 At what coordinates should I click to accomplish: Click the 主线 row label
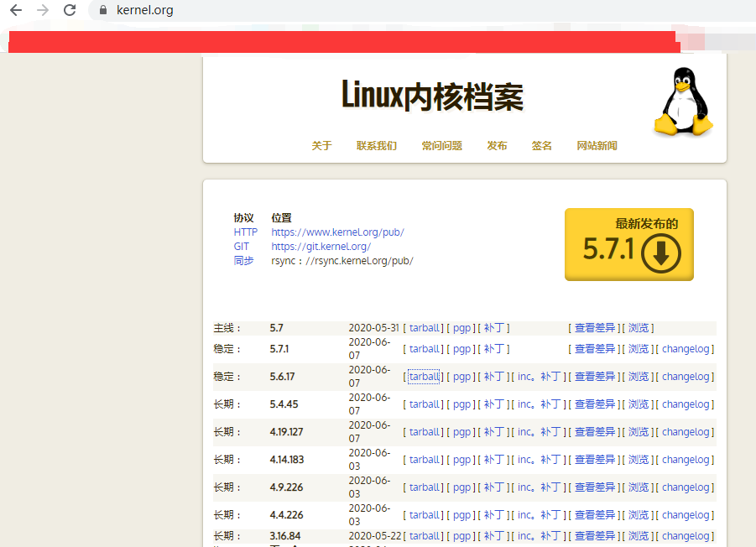coord(227,328)
